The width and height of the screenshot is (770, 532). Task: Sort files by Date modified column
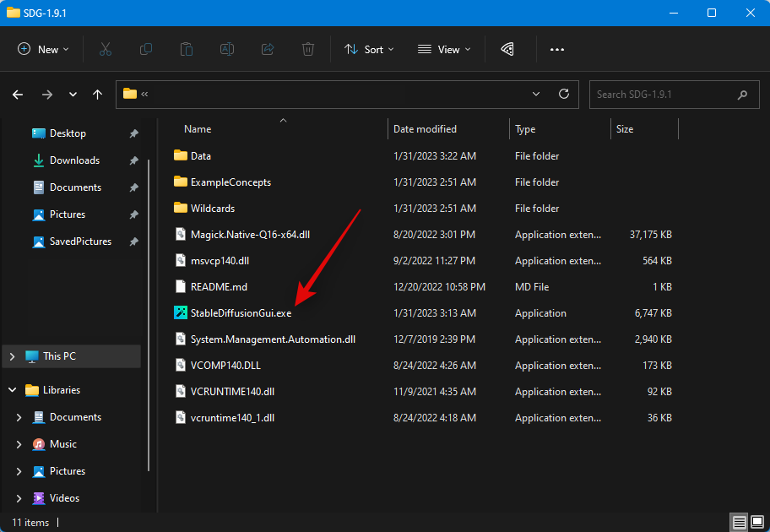(425, 129)
